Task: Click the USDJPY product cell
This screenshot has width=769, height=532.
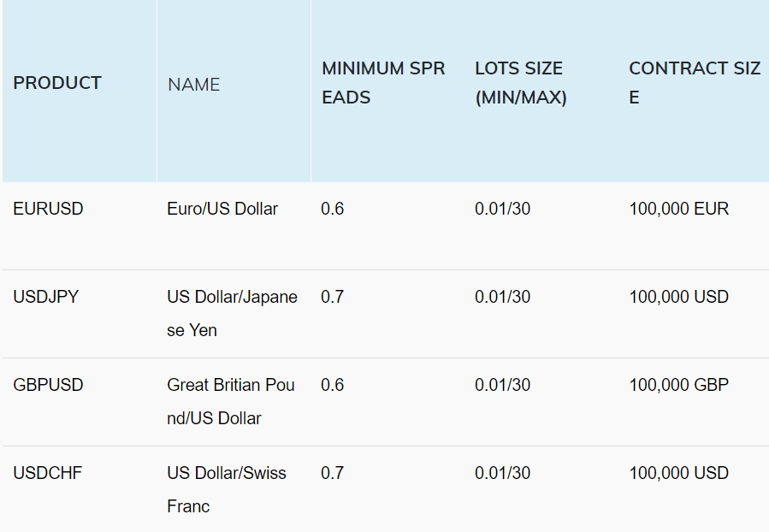Action: [45, 297]
